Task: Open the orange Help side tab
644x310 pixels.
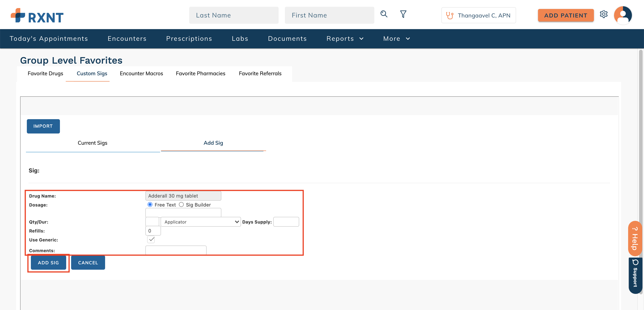Action: [x=635, y=238]
